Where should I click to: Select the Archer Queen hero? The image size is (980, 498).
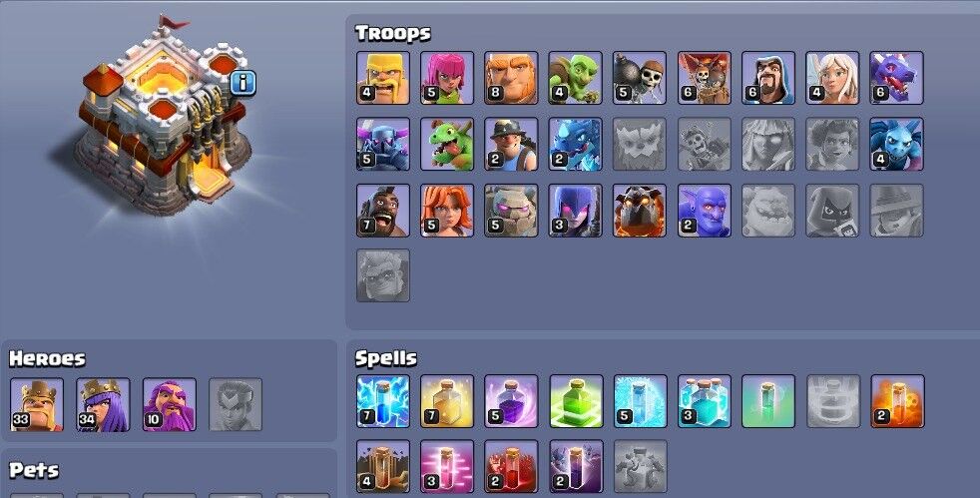coord(103,404)
